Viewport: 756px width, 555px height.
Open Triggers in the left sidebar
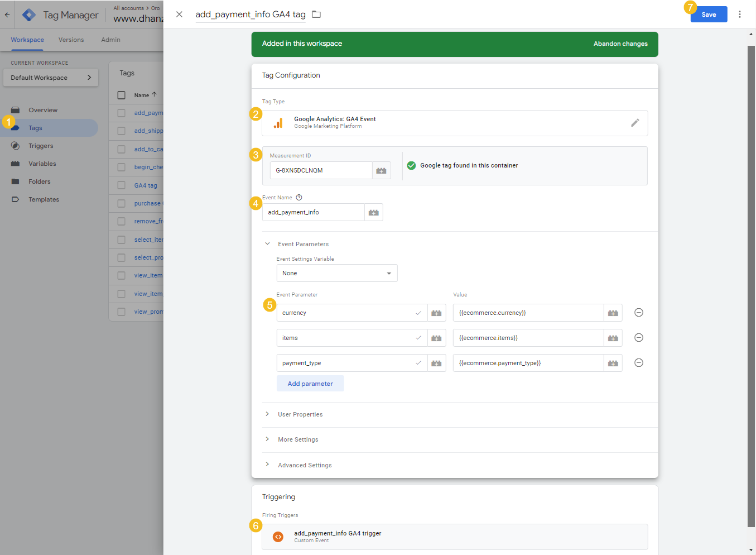(x=41, y=146)
